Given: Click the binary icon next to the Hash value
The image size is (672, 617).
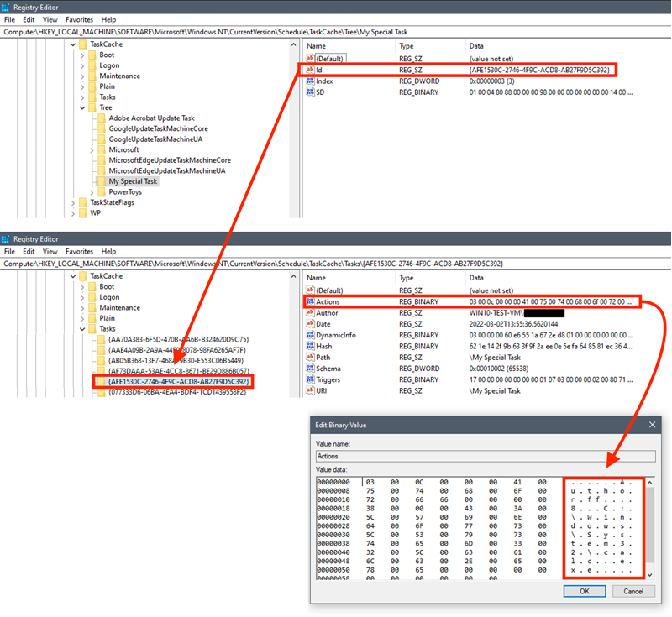Looking at the screenshot, I should point(310,346).
